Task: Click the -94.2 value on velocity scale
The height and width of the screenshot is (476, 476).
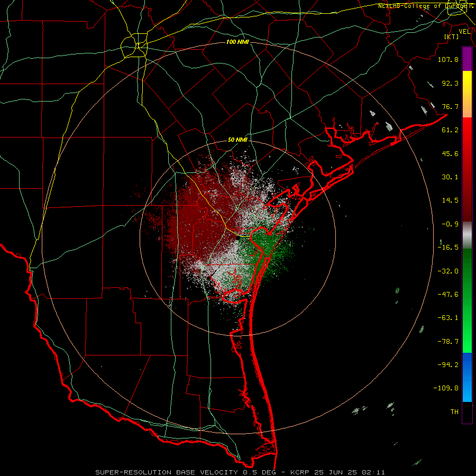Action: click(448, 365)
